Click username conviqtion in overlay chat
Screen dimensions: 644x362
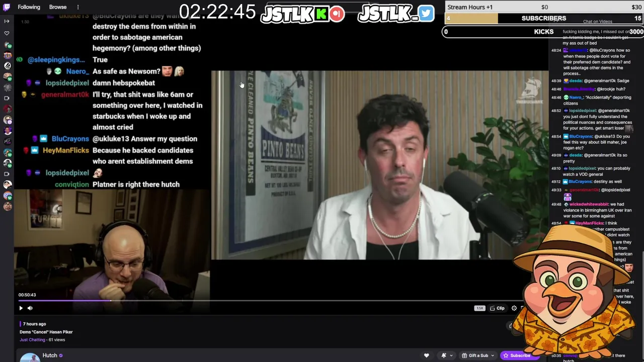coord(72,185)
